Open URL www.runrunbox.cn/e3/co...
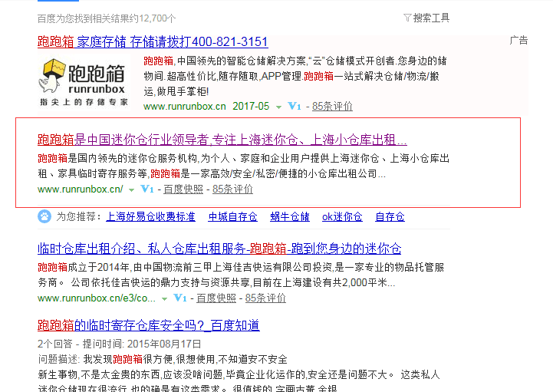This screenshot has width=553, height=392. [x=97, y=298]
